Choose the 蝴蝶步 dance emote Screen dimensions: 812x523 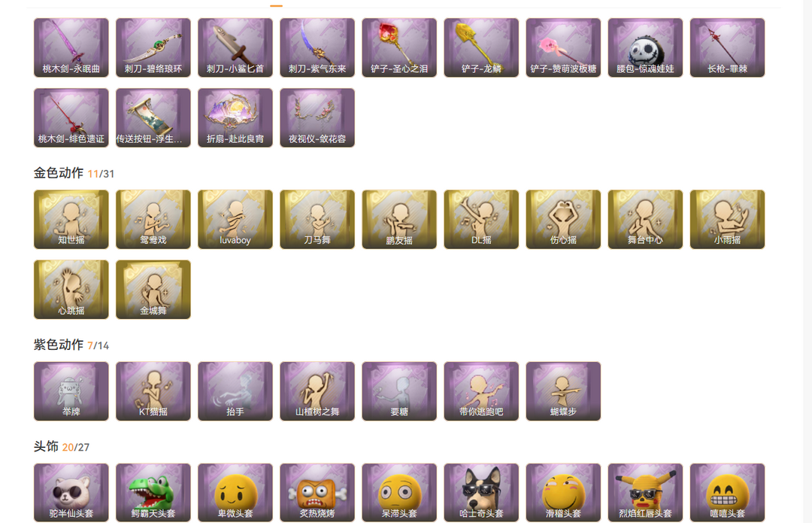pos(563,391)
